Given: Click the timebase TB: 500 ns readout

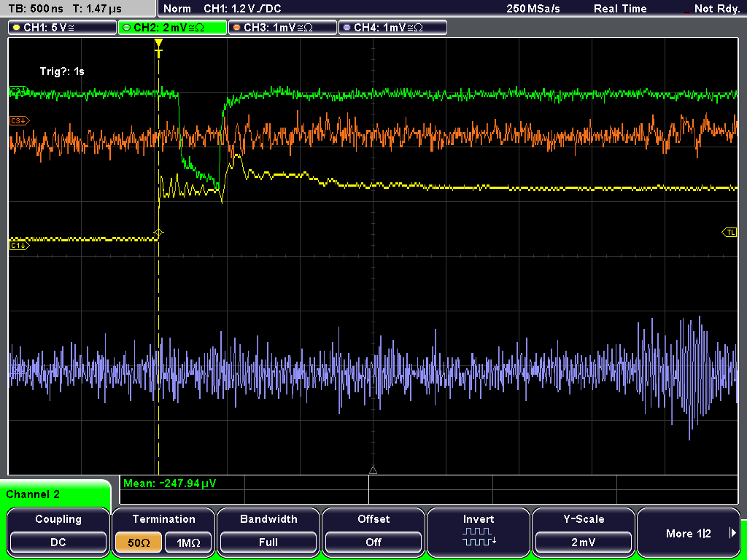Looking at the screenshot, I should (36, 9).
